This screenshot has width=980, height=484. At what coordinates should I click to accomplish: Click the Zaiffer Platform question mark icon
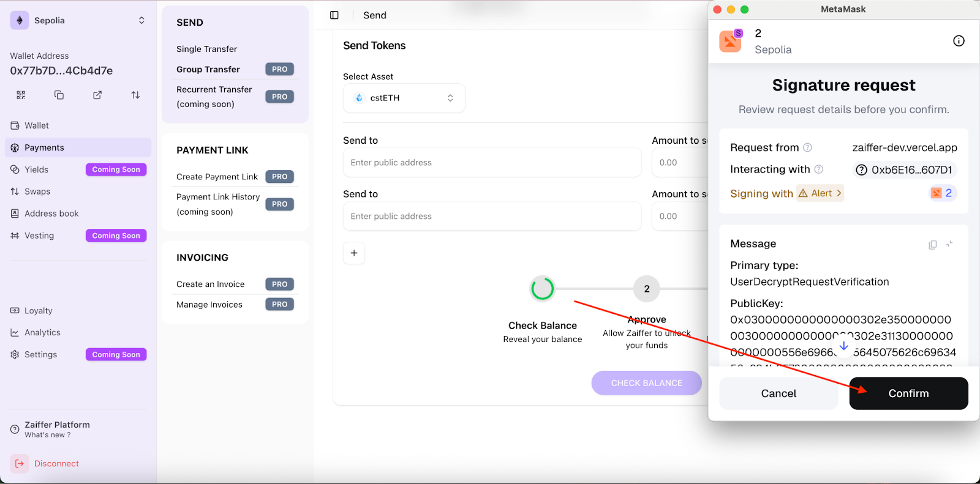(x=15, y=430)
